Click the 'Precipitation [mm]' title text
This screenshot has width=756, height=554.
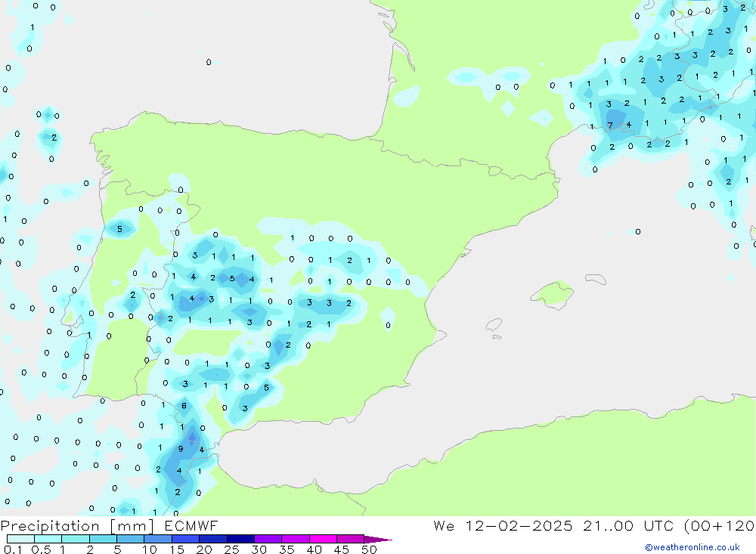(x=78, y=526)
